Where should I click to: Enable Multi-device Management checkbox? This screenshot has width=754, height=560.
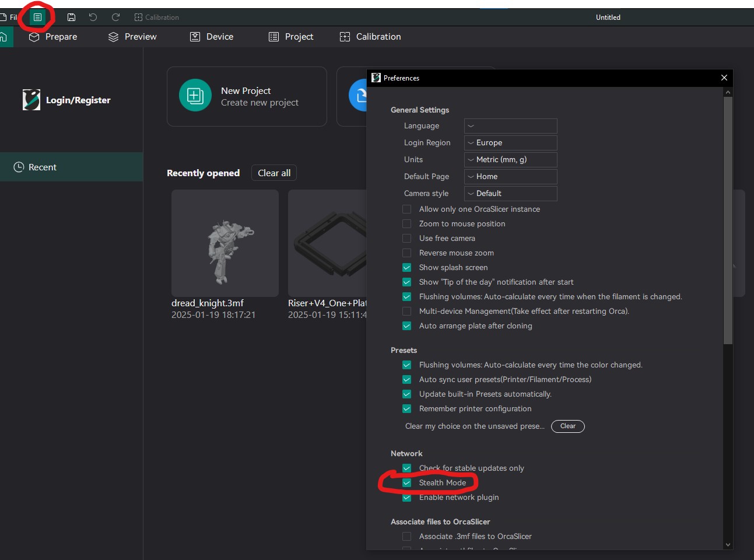[407, 311]
